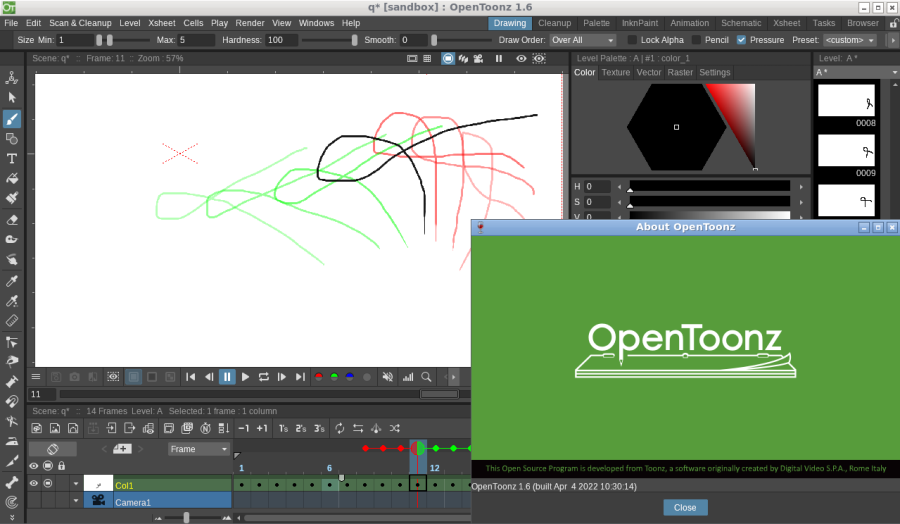Open the Frame display dropdown in timeline
Screen dimensions: 900x524
[x=199, y=449]
